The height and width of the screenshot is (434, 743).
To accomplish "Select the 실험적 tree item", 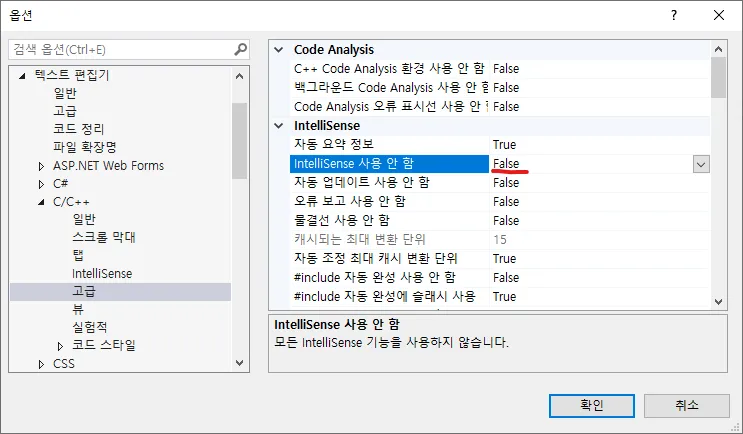I will click(89, 327).
